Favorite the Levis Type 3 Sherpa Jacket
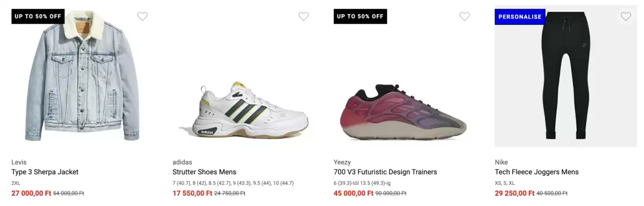The image size is (644, 206). [x=142, y=16]
